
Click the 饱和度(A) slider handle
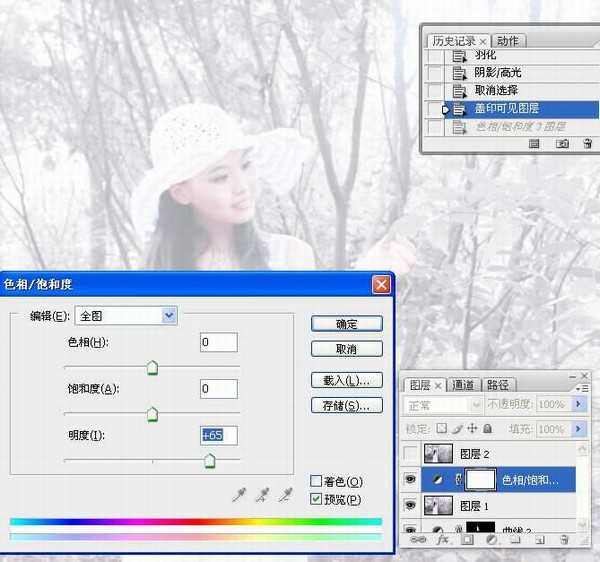pos(152,415)
